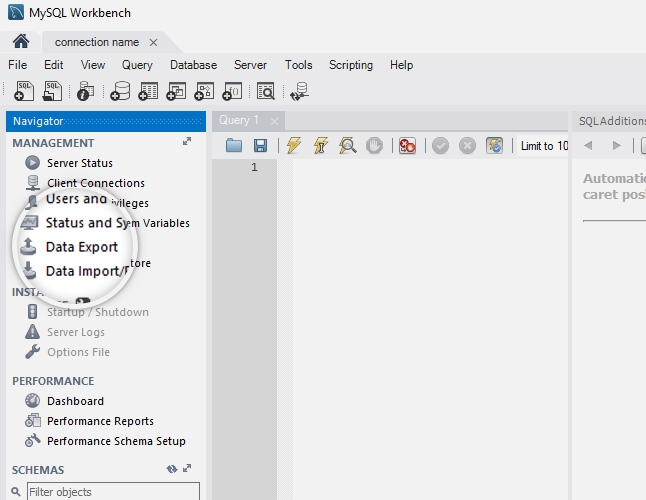Image resolution: width=646 pixels, height=500 pixels.
Task: Open the Help menu
Action: tap(401, 65)
